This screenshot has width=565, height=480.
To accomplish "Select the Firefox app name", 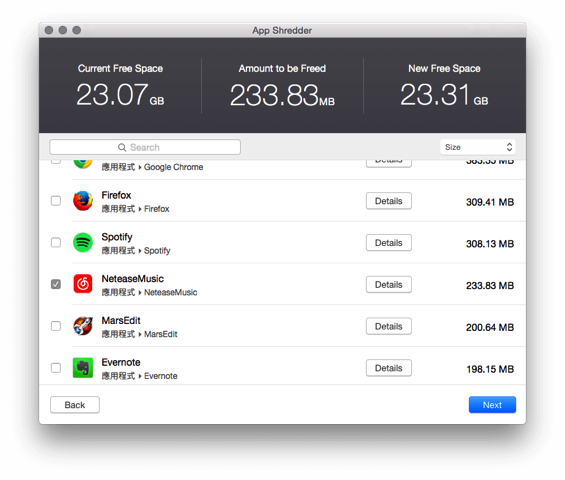I will pyautogui.click(x=116, y=195).
